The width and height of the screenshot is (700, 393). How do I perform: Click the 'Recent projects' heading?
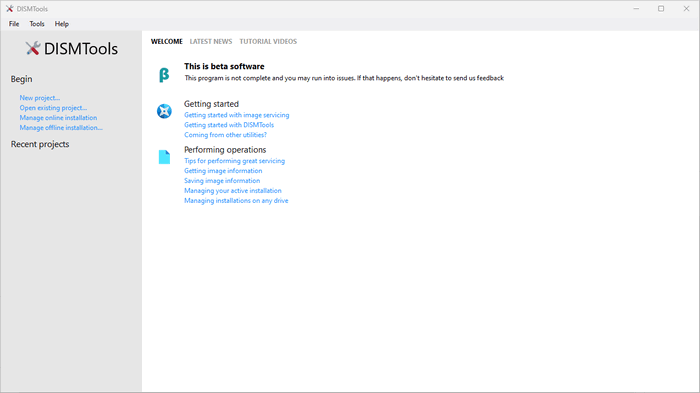click(40, 144)
